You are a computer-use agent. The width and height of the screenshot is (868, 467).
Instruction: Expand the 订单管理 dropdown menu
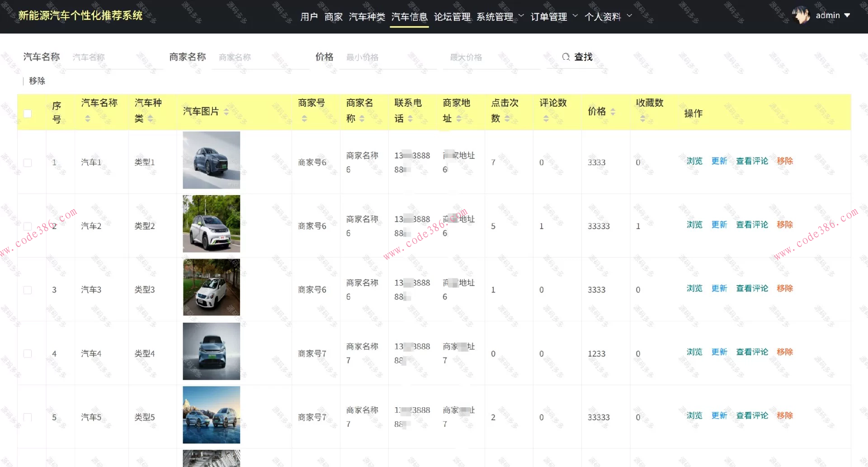coord(549,17)
